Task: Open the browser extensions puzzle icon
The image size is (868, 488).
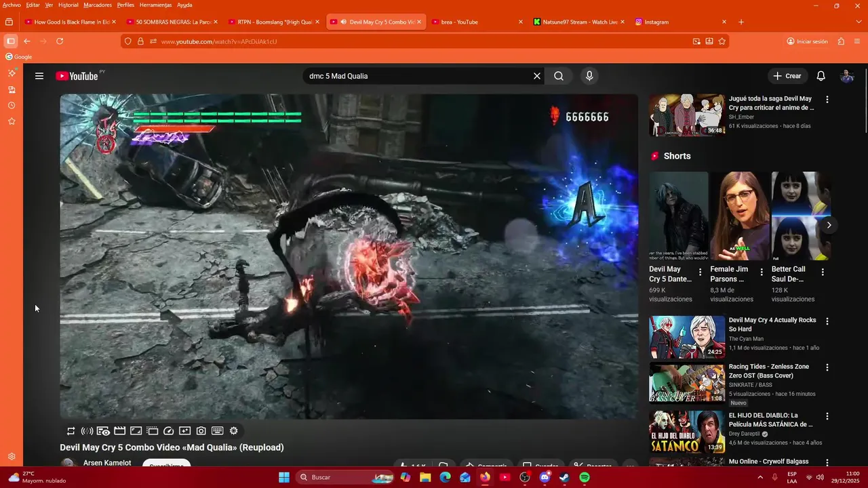Action: pyautogui.click(x=841, y=41)
